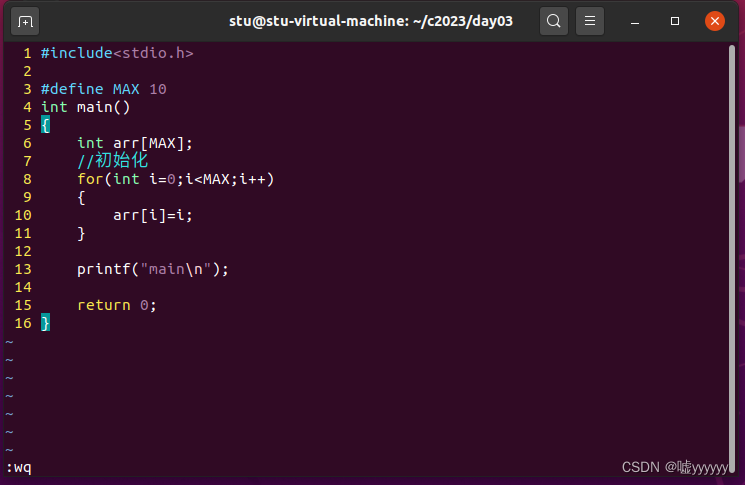Click the for loop statement on line 8

click(175, 179)
